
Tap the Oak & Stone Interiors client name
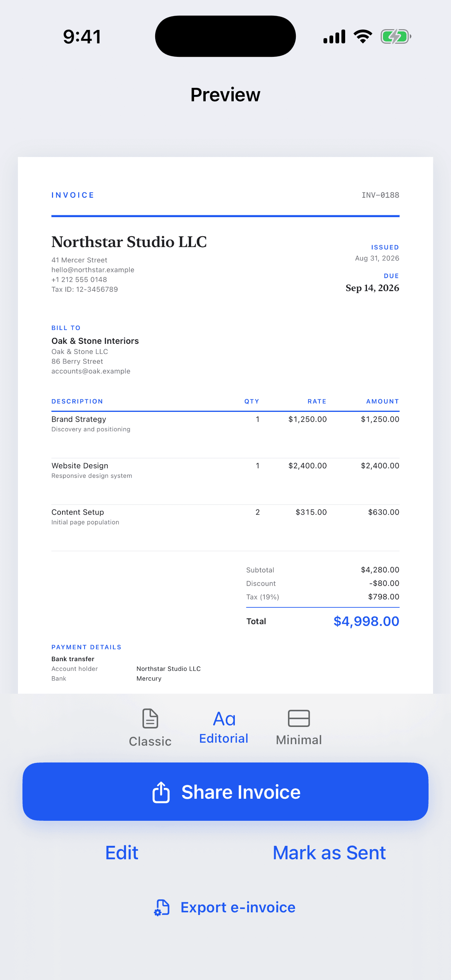[95, 341]
